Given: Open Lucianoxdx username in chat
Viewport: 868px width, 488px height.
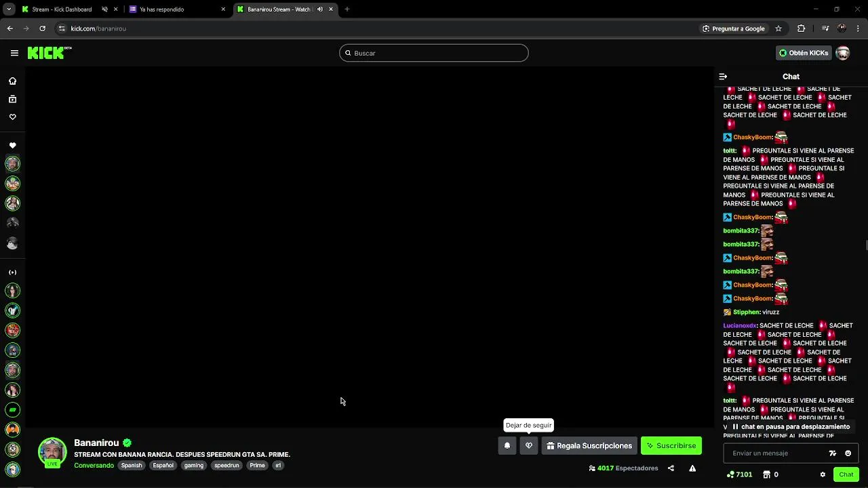Looking at the screenshot, I should point(740,326).
